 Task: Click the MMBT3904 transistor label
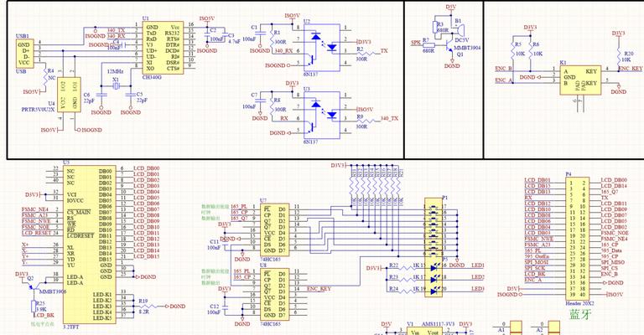(467, 48)
